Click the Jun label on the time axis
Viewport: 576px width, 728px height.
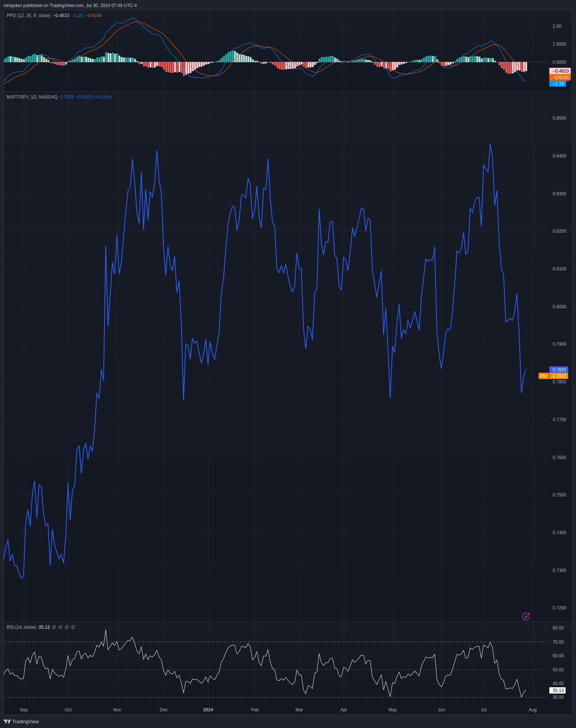[442, 710]
